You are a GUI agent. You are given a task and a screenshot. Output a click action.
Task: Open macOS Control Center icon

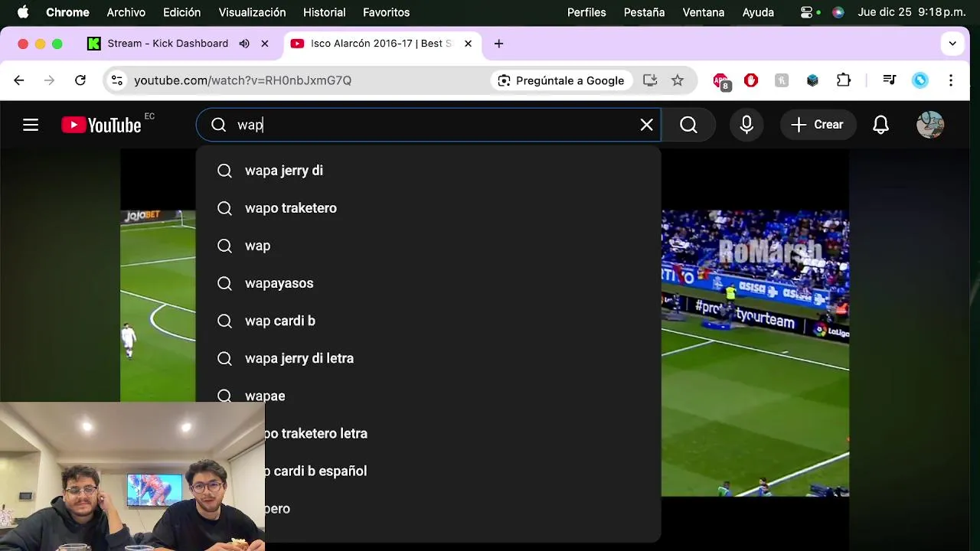(807, 12)
